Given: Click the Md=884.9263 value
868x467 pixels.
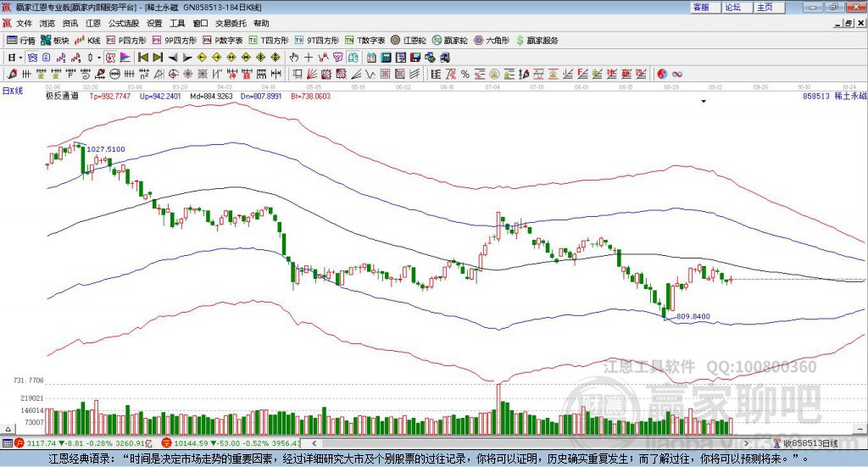Looking at the screenshot, I should point(211,97).
